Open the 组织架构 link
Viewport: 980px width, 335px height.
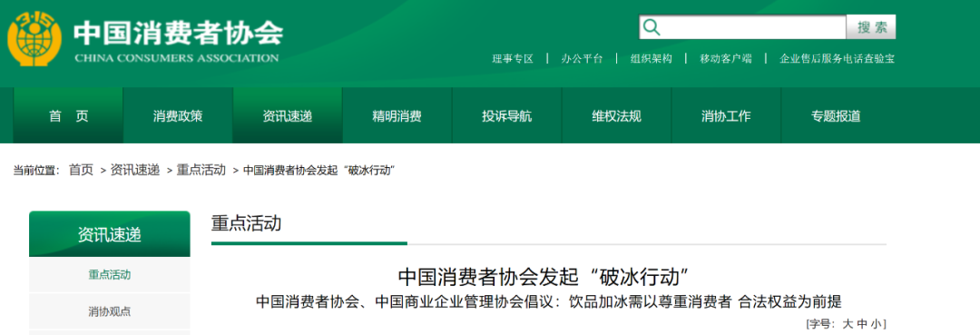pos(651,59)
